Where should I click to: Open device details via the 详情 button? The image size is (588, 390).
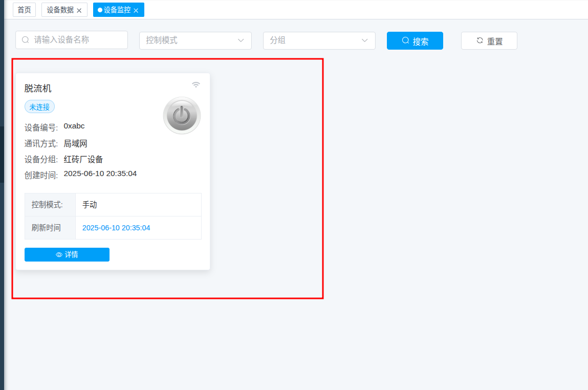click(67, 254)
